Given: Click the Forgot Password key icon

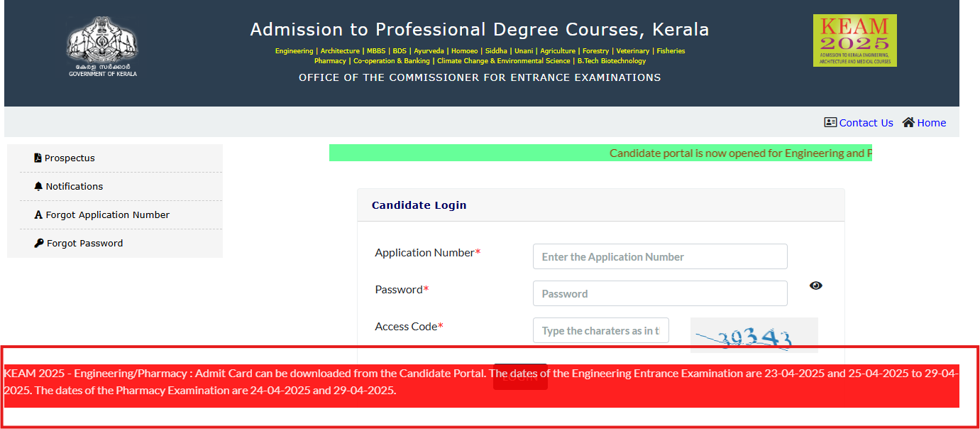Looking at the screenshot, I should click(x=39, y=242).
